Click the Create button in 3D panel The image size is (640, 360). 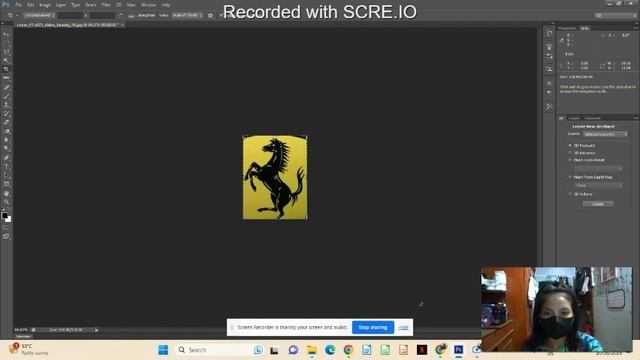598,204
